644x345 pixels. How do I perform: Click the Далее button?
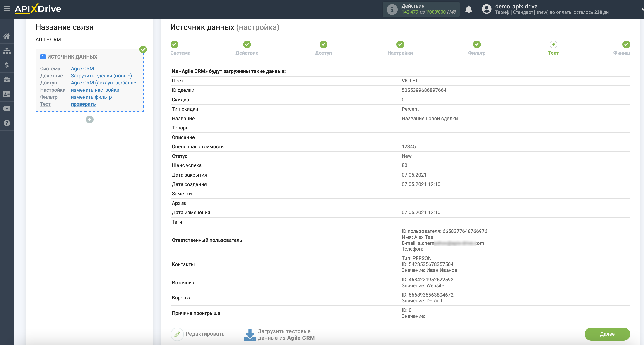[607, 334]
